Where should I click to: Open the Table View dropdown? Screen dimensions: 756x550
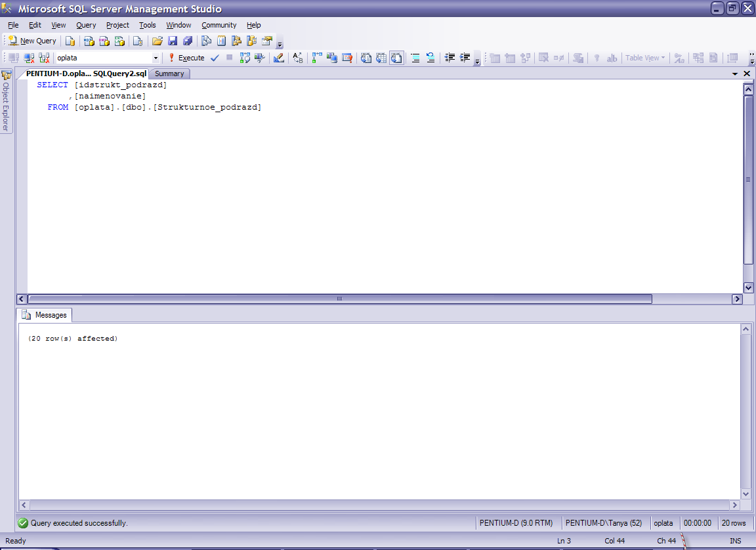[645, 58]
